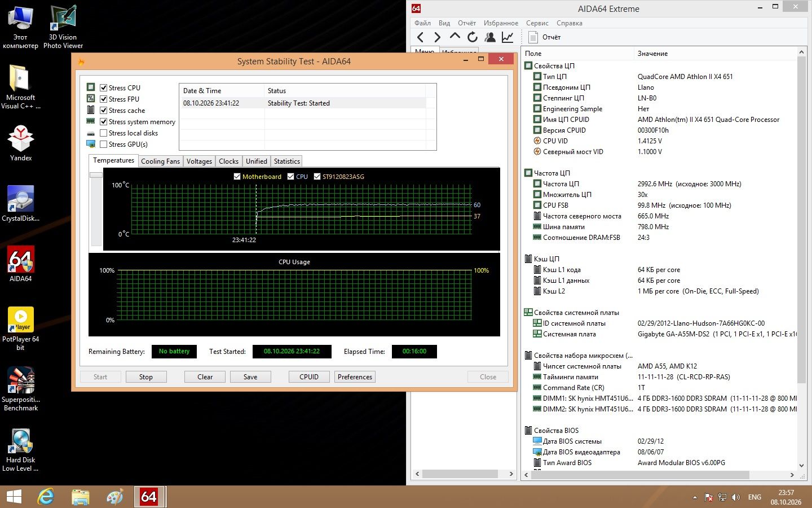Viewport: 812px width, 508px height.
Task: Click the forward arrow in AIDA64 toolbar
Action: 438,37
